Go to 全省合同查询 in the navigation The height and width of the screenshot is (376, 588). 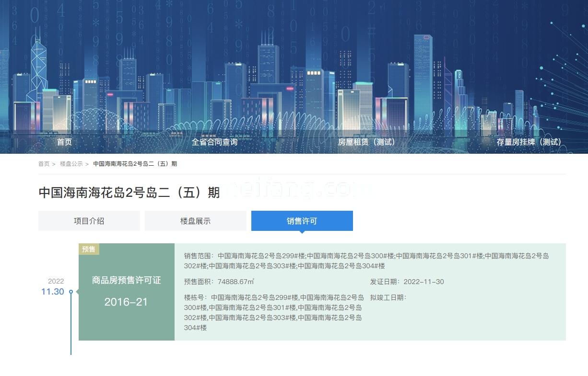click(214, 142)
